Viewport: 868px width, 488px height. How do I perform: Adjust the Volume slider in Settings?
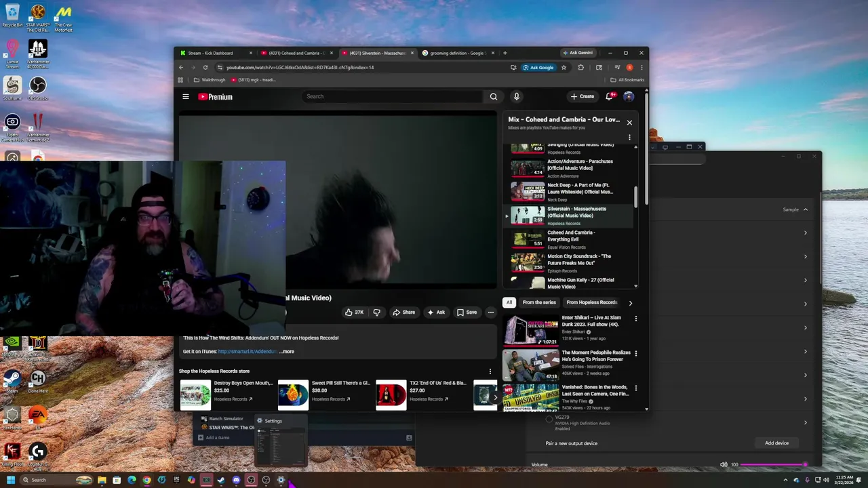click(773, 464)
